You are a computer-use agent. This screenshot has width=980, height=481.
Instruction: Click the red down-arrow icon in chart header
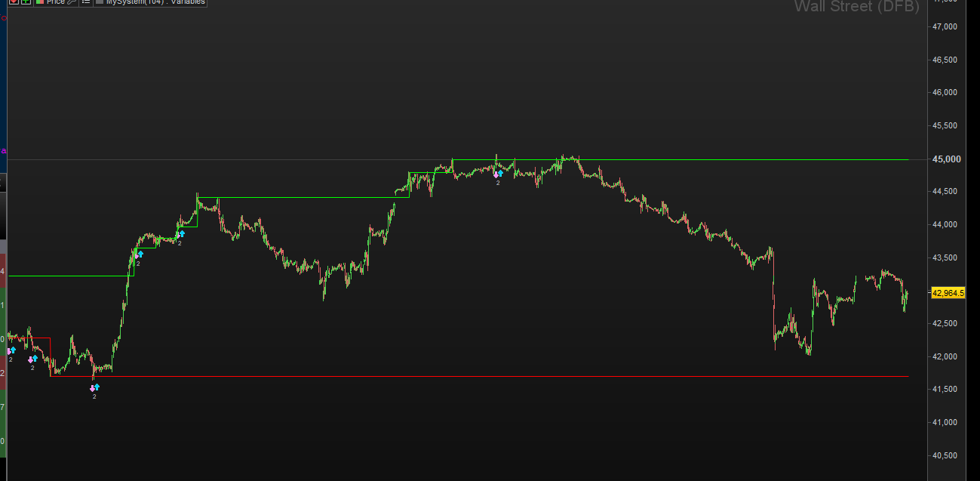pos(14,2)
